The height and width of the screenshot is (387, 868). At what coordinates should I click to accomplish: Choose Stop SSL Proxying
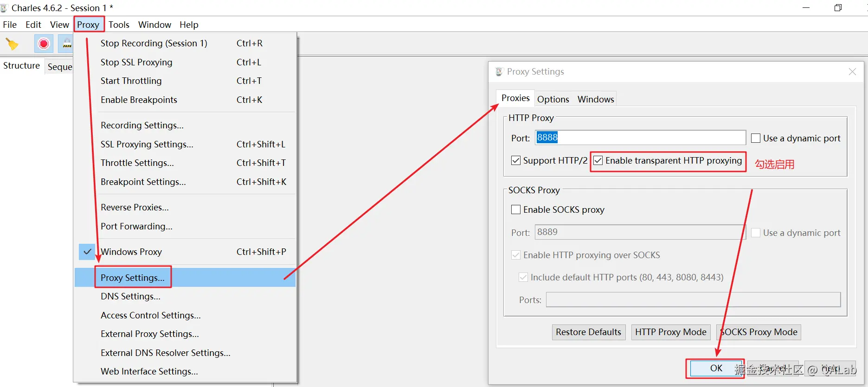pyautogui.click(x=185, y=62)
